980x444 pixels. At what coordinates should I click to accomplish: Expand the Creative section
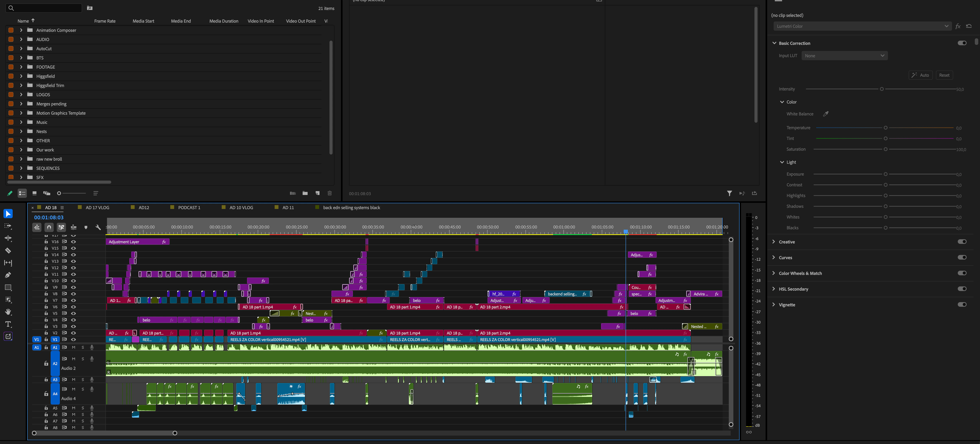point(773,241)
